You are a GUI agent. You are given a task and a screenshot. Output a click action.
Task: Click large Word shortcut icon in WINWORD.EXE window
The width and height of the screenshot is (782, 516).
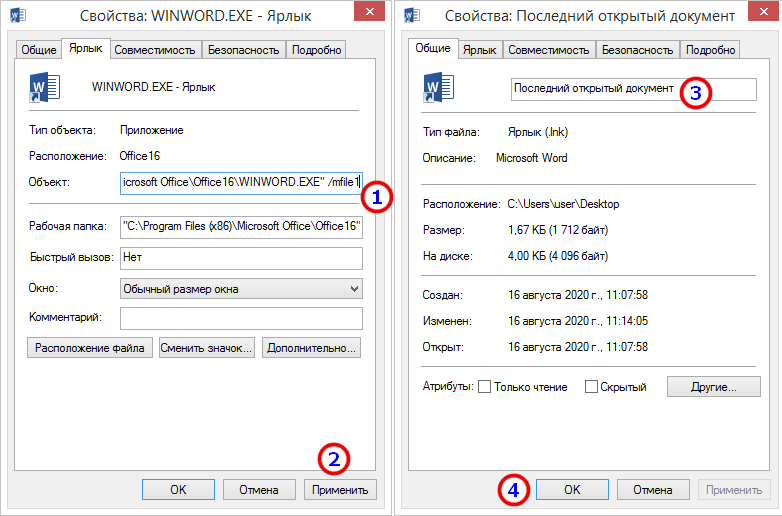(44, 87)
